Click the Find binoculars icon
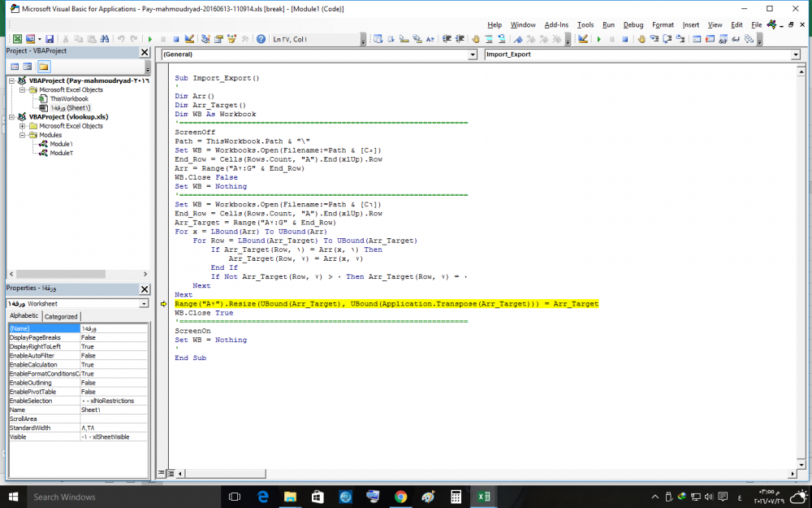 coord(105,39)
